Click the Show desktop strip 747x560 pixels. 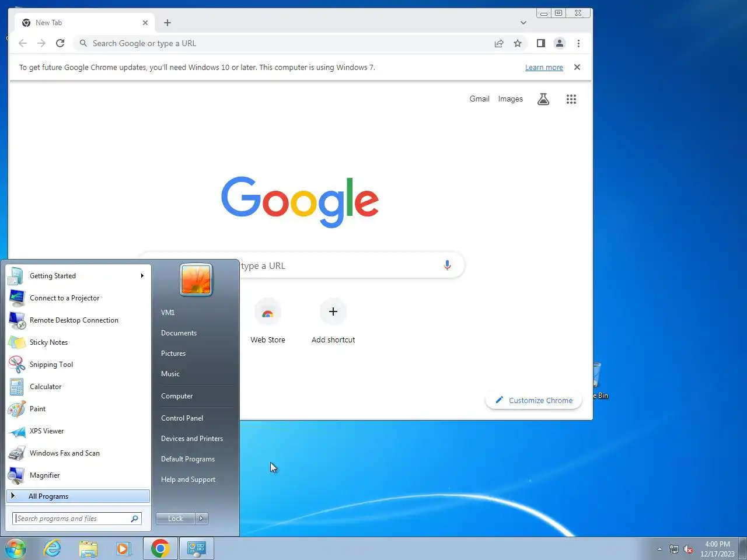pyautogui.click(x=743, y=548)
